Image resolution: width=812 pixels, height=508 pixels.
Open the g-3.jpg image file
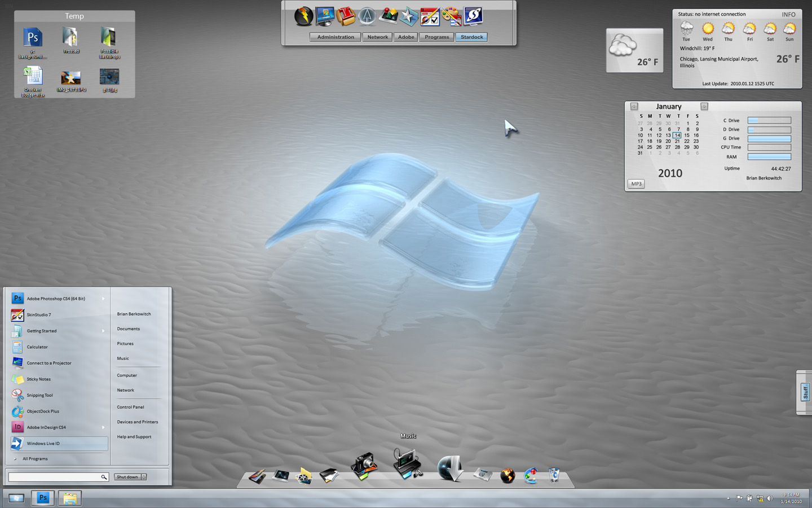point(109,81)
